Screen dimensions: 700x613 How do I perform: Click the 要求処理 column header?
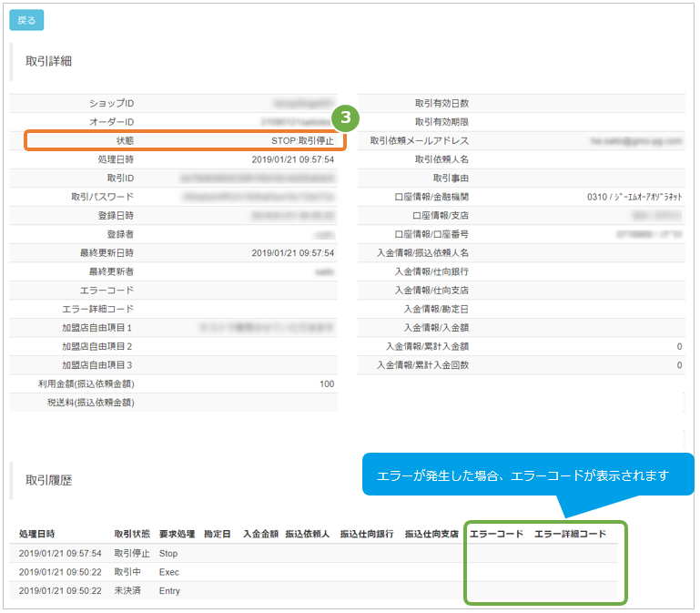point(178,534)
